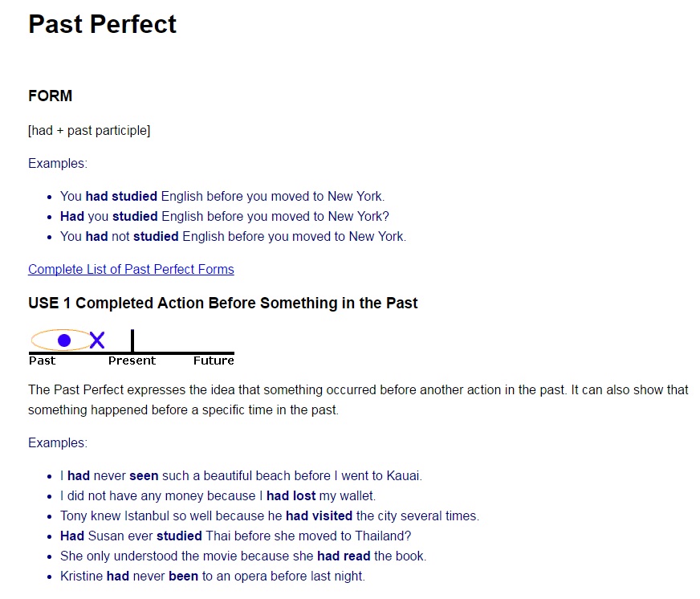Click the first Examples label under FORM
The width and height of the screenshot is (700, 599).
coord(57,163)
